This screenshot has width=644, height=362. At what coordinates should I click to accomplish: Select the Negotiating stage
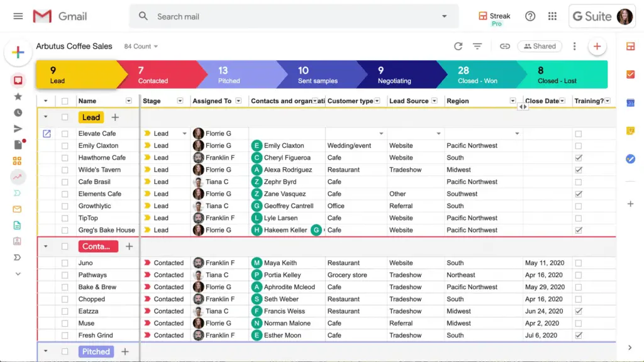(402, 75)
